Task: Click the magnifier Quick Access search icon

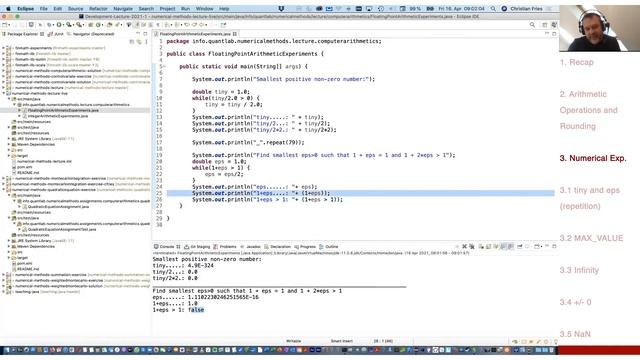Action: tap(532, 25)
